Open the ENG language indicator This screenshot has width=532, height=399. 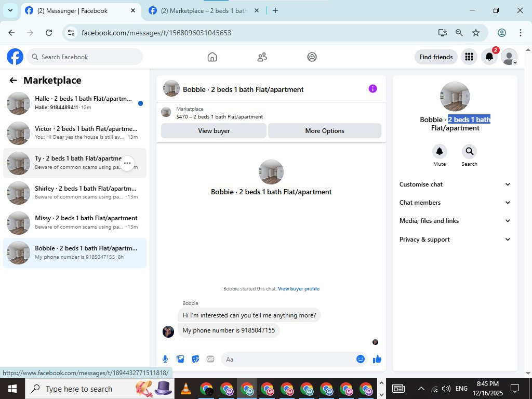point(461,389)
